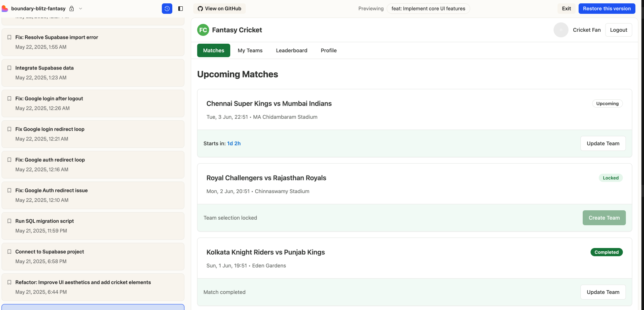The height and width of the screenshot is (310, 644).
Task: Click the Completed status badge
Action: tap(607, 252)
